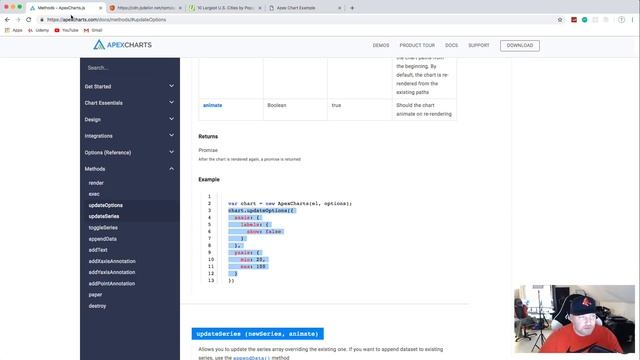The width and height of the screenshot is (640, 360).
Task: Click the red extension icon in the toolbar
Action: pyautogui.click(x=574, y=20)
